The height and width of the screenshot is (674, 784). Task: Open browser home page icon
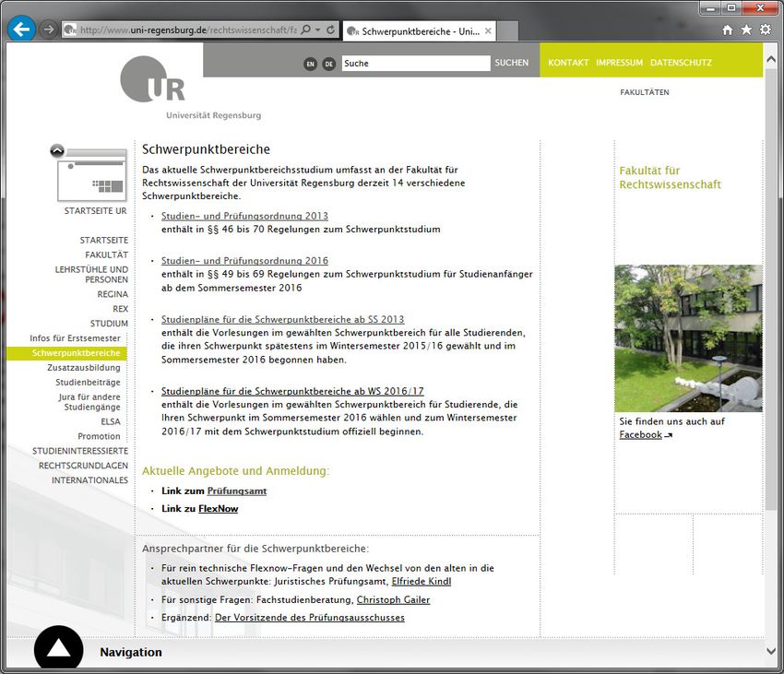pyautogui.click(x=728, y=30)
